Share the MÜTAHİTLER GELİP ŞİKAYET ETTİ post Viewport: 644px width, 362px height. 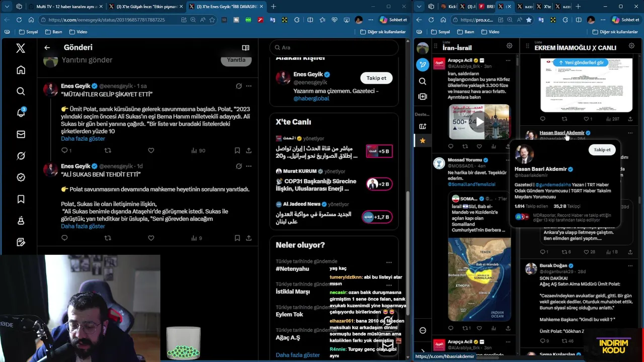[249, 150]
